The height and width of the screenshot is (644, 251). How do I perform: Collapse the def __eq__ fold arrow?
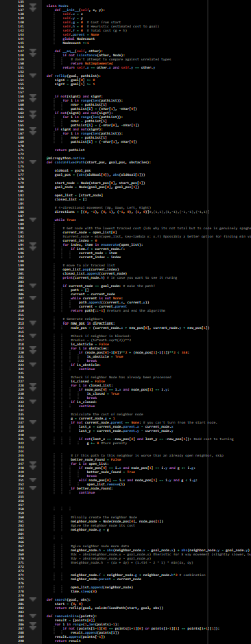point(33,51)
